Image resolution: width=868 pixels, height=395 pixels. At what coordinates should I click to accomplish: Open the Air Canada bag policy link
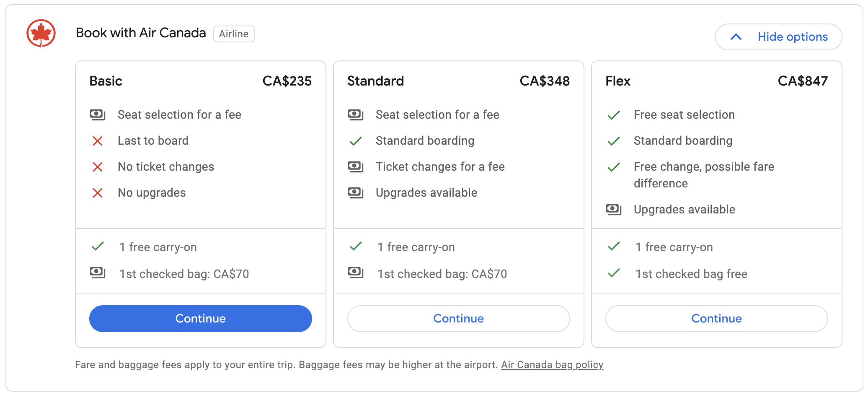[x=552, y=365]
